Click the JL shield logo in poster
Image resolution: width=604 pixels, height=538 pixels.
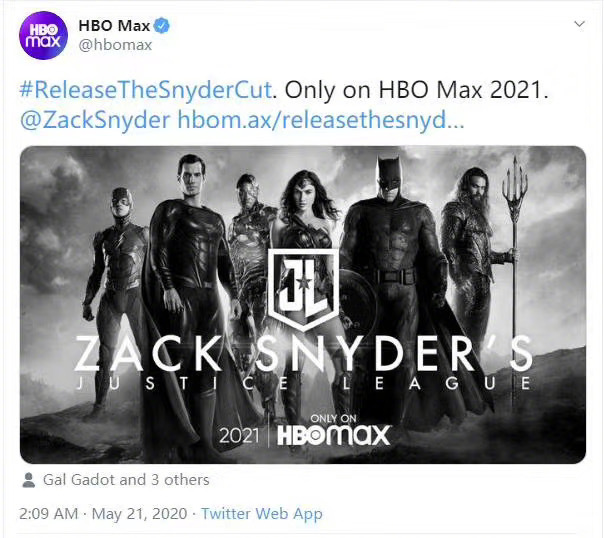click(304, 290)
